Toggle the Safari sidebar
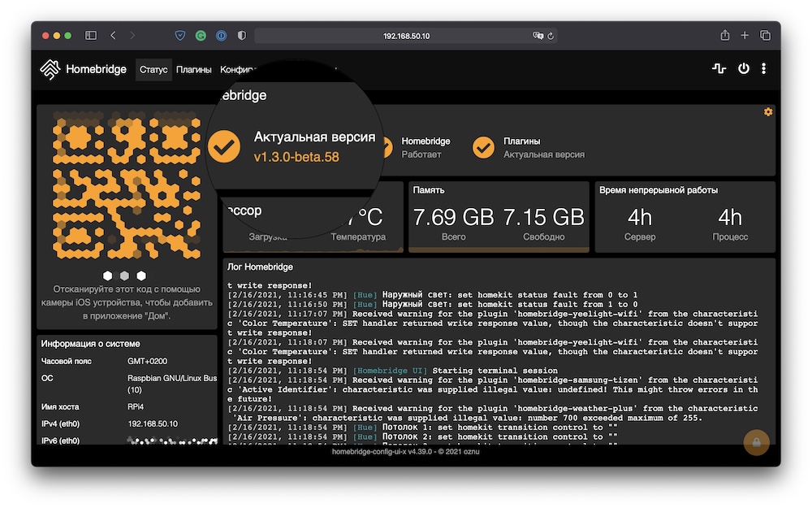812x508 pixels. (91, 35)
